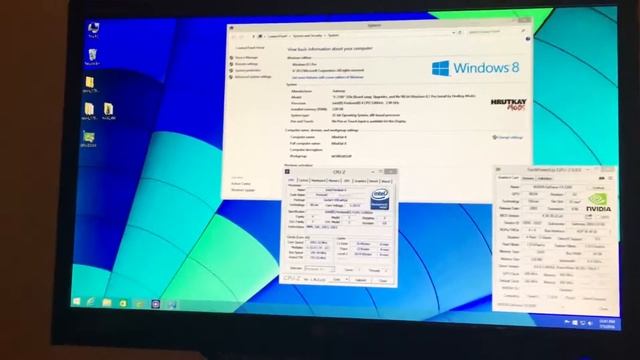640x360 pixels.
Task: Open Remote settings in System sidebar
Action: click(x=247, y=64)
